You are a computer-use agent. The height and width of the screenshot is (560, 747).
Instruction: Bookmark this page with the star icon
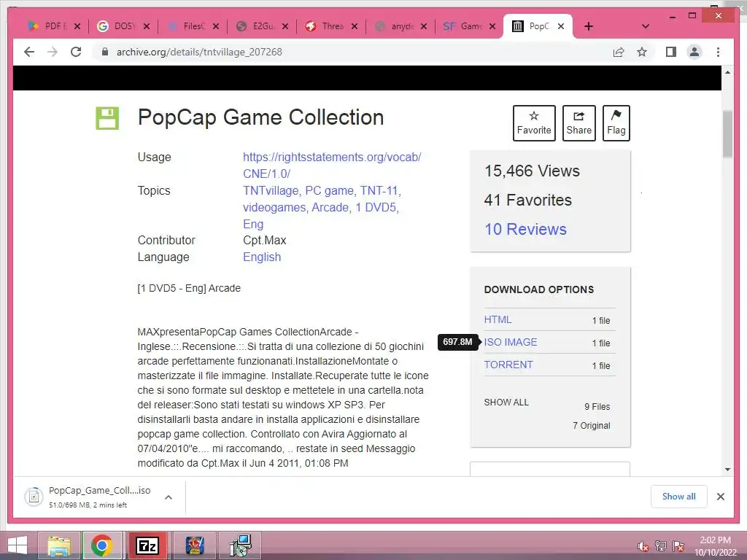pos(642,52)
